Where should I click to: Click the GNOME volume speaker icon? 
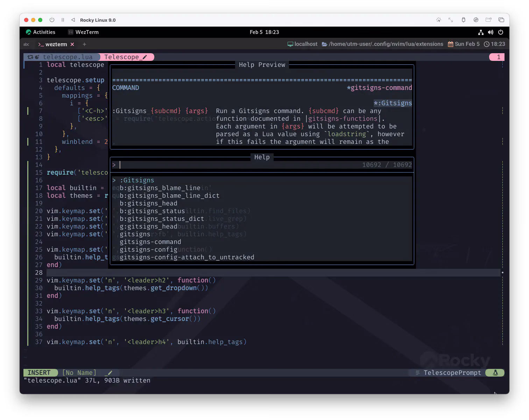coord(491,32)
